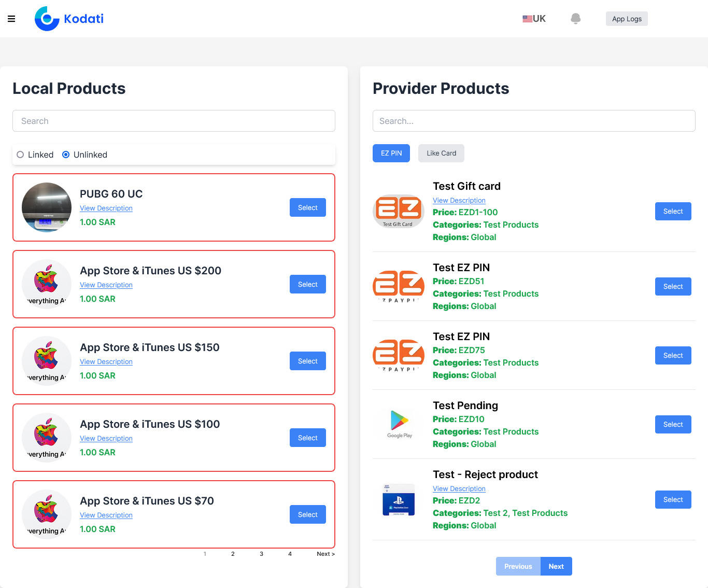Select the Unlinked radio option
Viewport: 708px width, 588px height.
[66, 155]
